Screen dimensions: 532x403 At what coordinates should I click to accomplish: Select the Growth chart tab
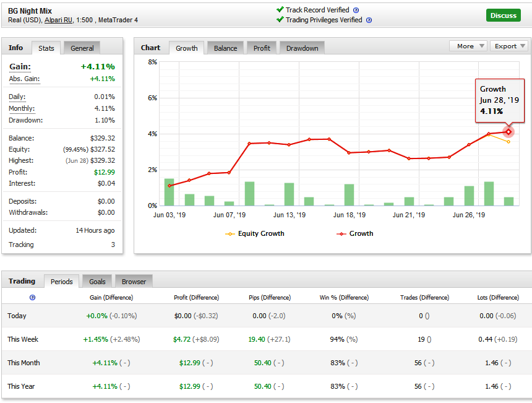pyautogui.click(x=187, y=48)
